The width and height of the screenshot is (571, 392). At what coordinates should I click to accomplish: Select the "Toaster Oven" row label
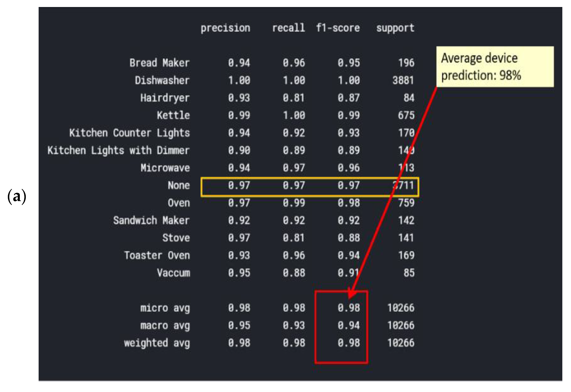coord(157,255)
